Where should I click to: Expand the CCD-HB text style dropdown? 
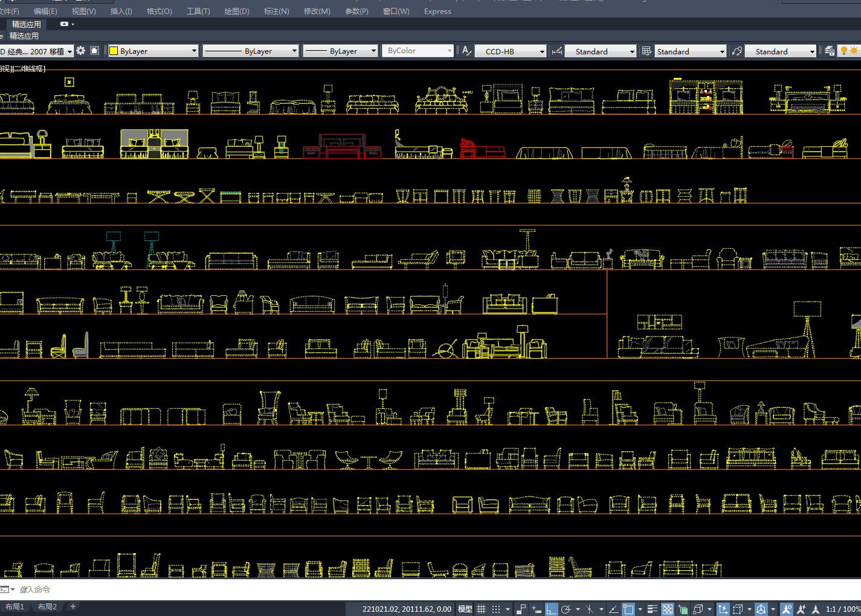click(x=541, y=51)
